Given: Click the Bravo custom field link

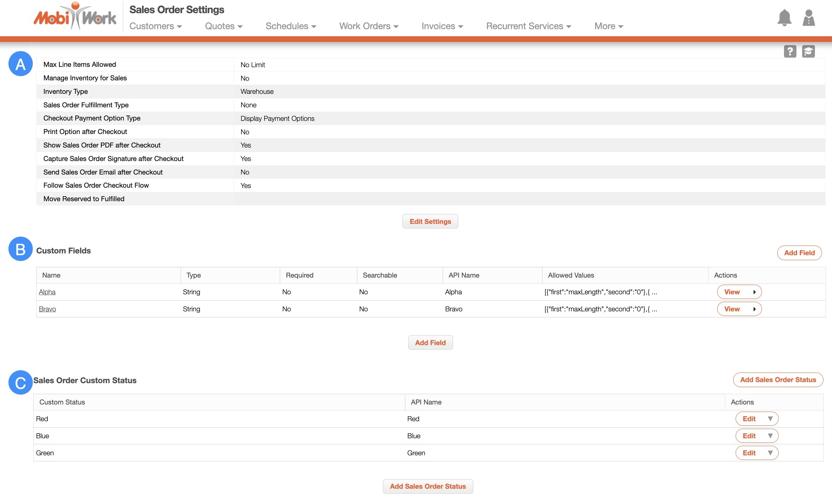Looking at the screenshot, I should coord(47,309).
